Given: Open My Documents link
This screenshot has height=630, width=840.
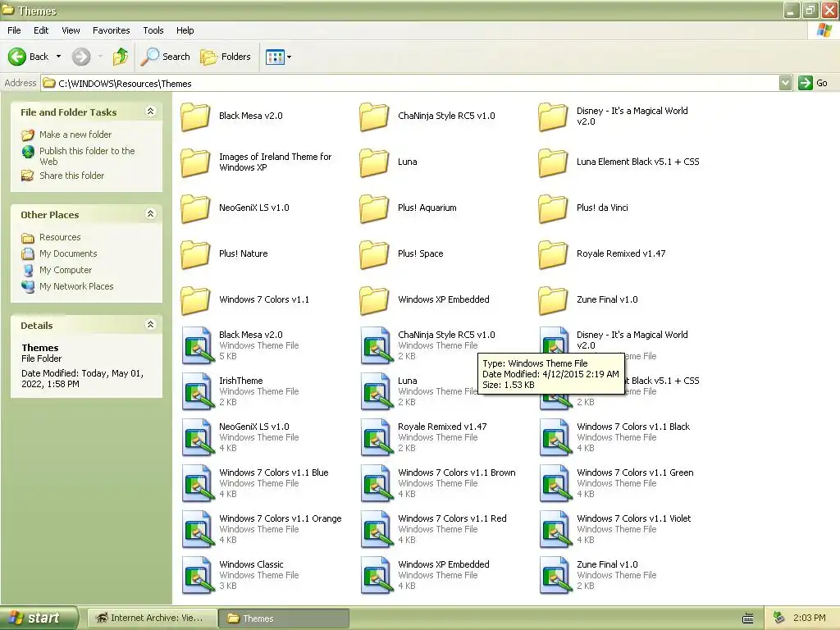Looking at the screenshot, I should [68, 253].
